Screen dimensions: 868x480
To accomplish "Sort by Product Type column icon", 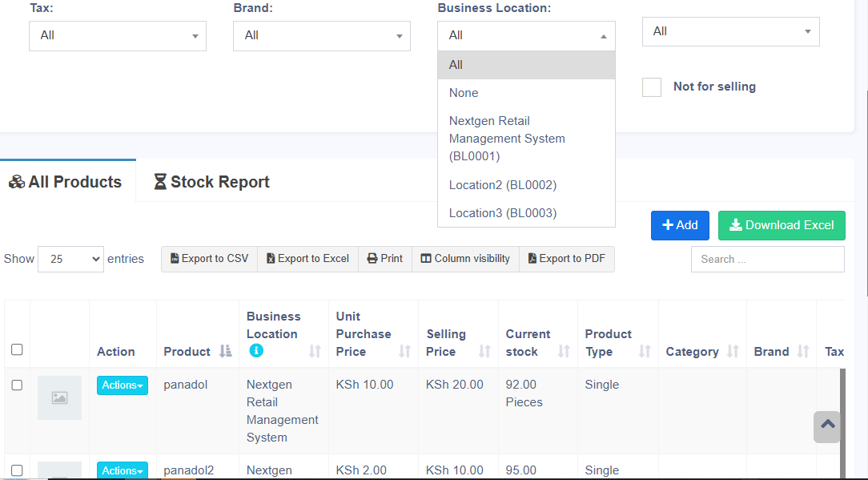I will (x=645, y=352).
